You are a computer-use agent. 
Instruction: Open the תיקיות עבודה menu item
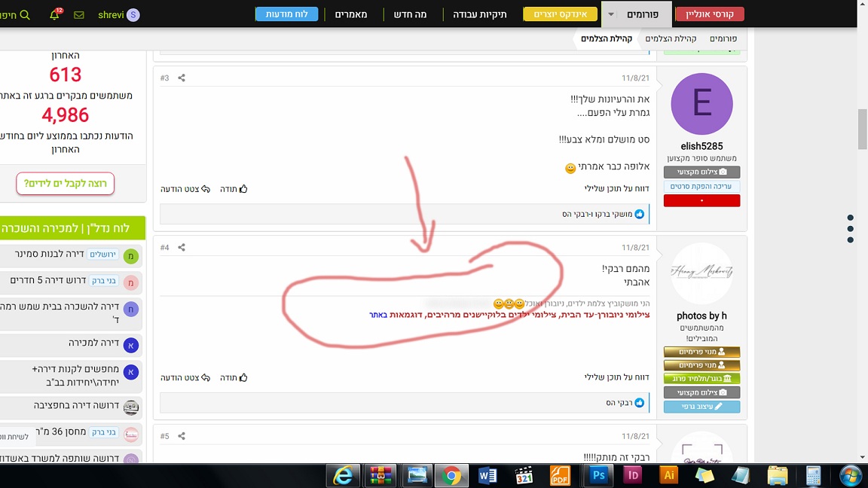click(x=480, y=14)
